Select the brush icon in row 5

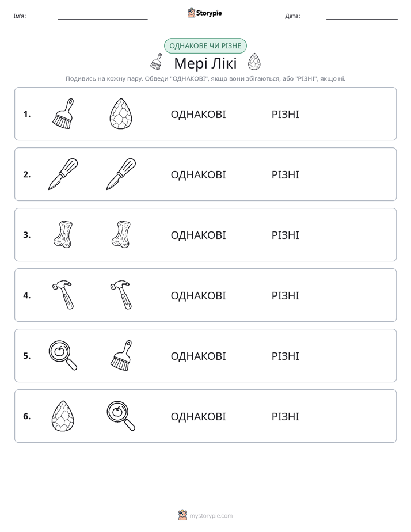(121, 355)
